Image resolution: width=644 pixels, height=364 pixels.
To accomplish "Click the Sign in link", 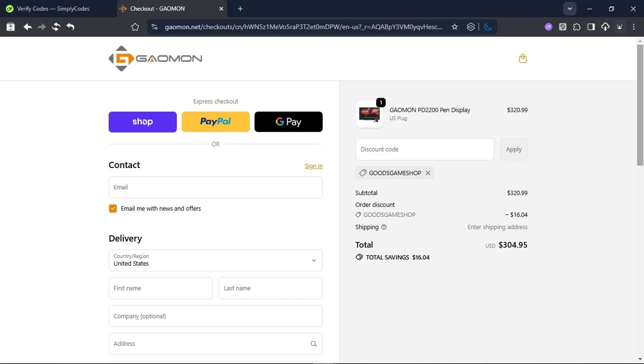I will pyautogui.click(x=313, y=166).
